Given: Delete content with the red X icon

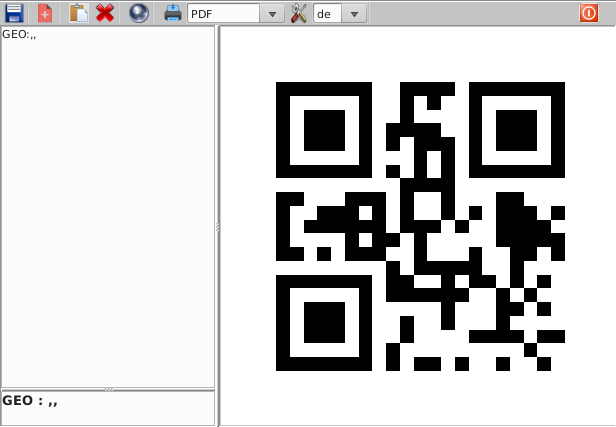Looking at the screenshot, I should [x=105, y=13].
